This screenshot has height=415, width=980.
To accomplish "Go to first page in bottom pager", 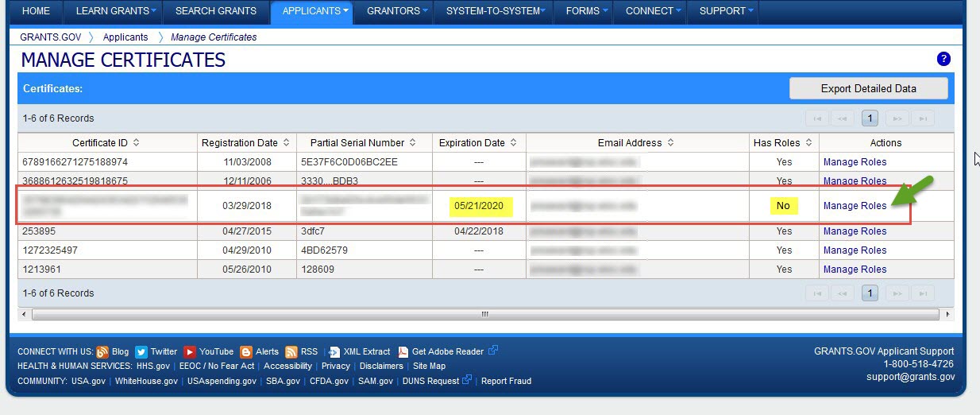I will pos(816,293).
